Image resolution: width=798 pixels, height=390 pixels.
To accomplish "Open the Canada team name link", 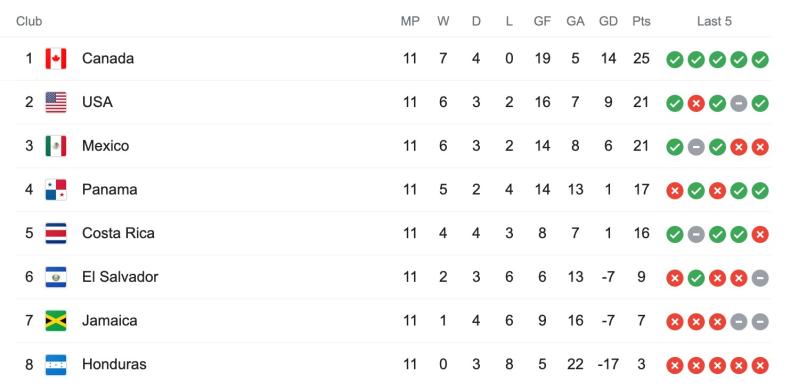I will (108, 59).
